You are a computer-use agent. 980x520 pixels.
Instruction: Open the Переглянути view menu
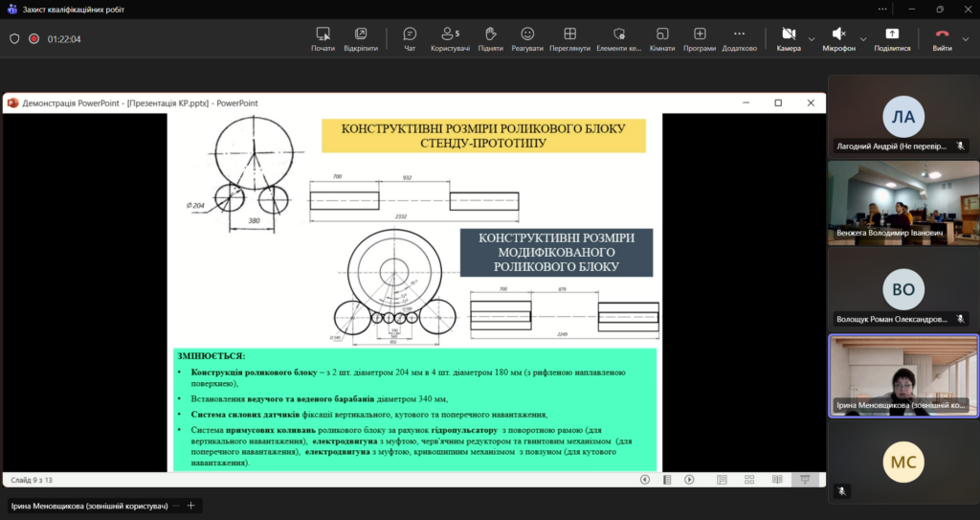[569, 38]
